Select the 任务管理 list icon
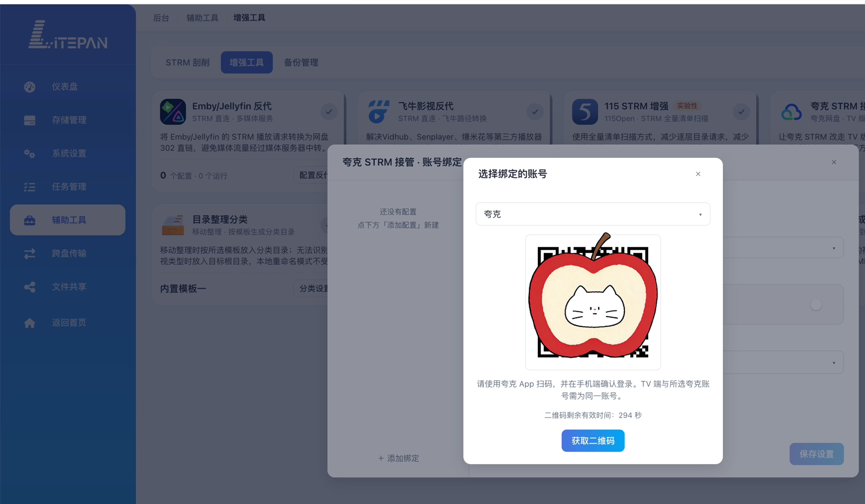 [x=30, y=187]
